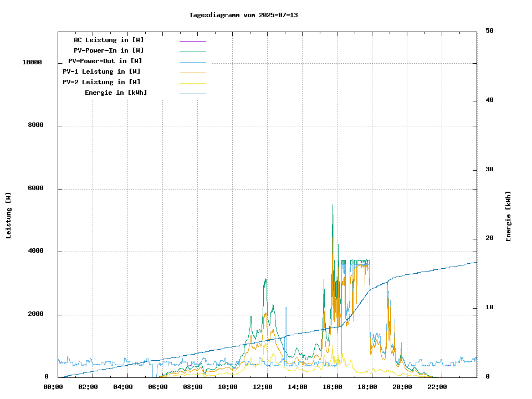
Task: Click the PV-Power-Out in [W] legend entry
Action: tap(105, 61)
